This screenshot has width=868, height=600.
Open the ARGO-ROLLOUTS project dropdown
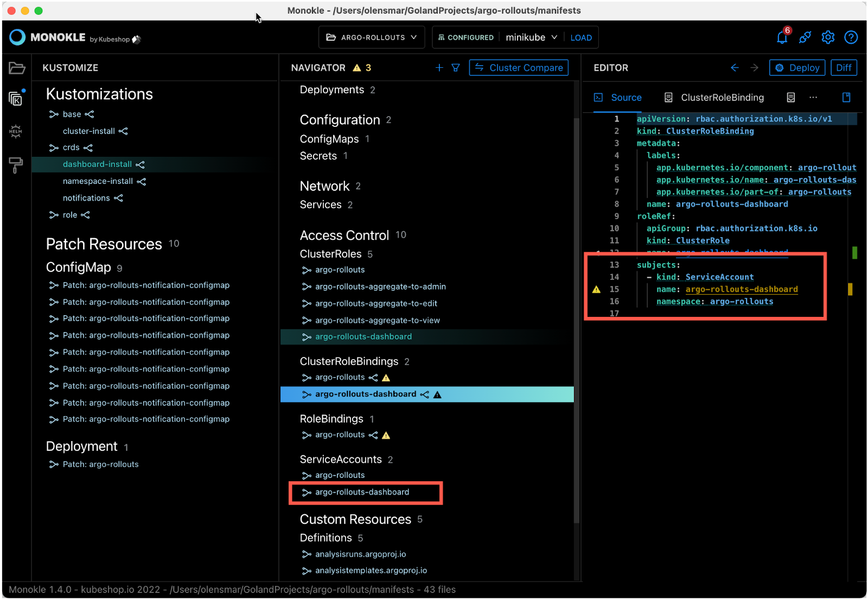coord(372,37)
